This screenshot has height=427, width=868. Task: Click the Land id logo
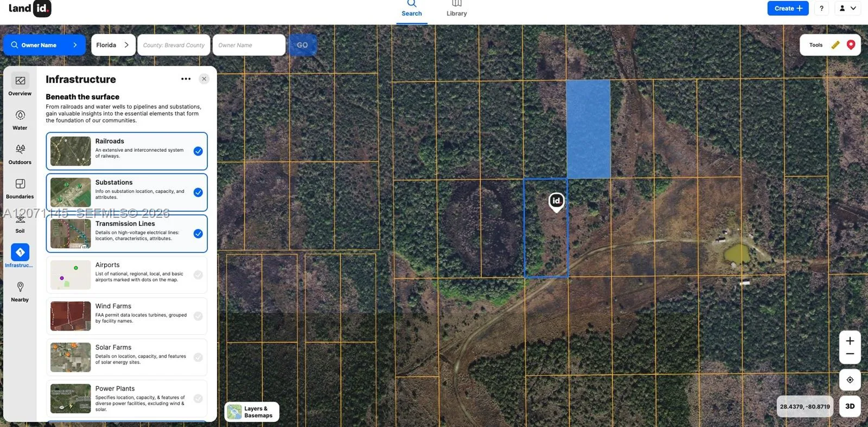pyautogui.click(x=30, y=9)
